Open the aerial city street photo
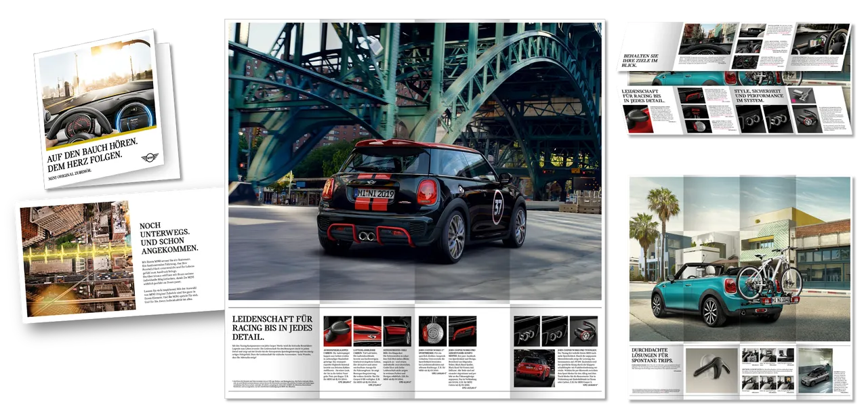 [79, 258]
